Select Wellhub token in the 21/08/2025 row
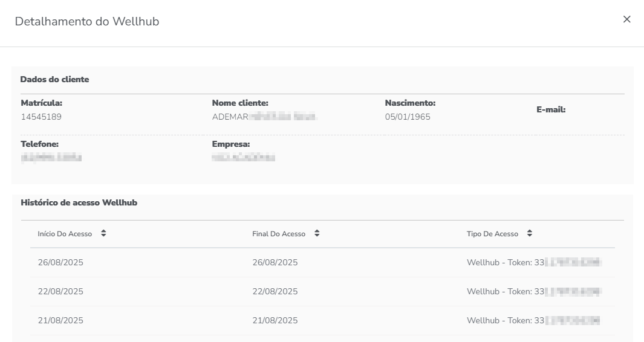 (534, 320)
